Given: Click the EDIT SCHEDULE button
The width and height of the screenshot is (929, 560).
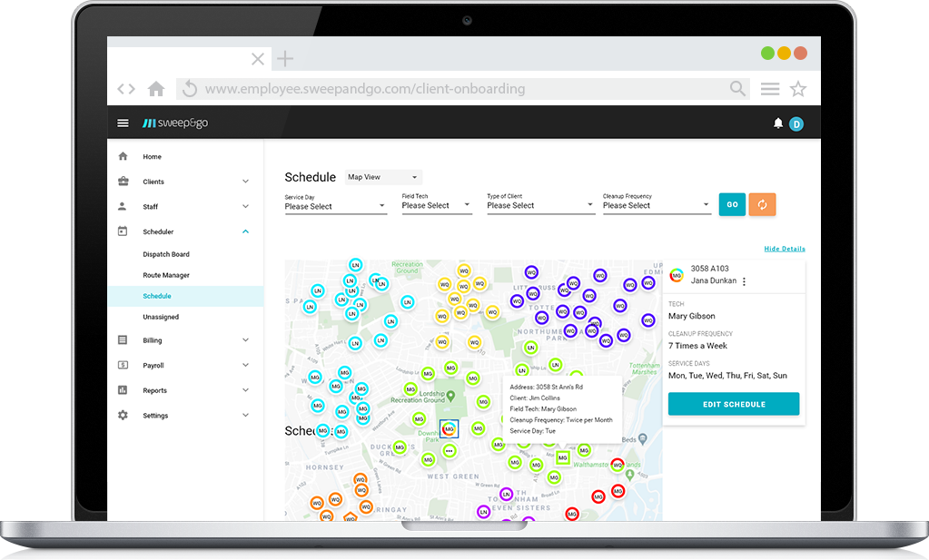Looking at the screenshot, I should click(x=734, y=404).
